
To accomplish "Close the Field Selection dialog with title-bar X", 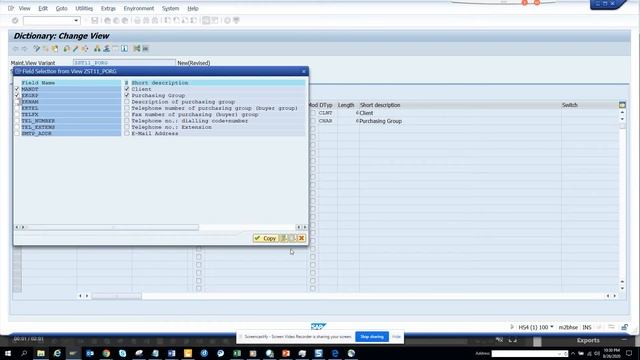I will pyautogui.click(x=304, y=71).
